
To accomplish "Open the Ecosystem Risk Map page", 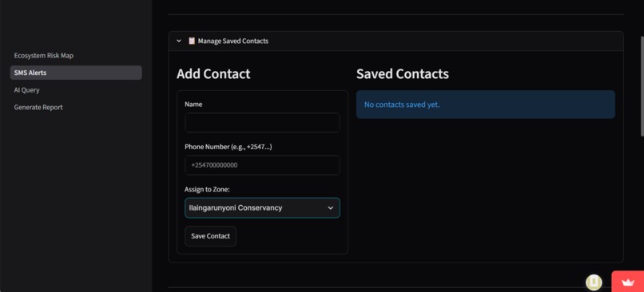I will tap(43, 55).
